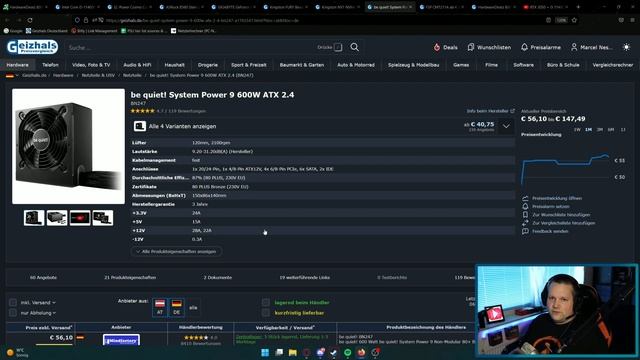Viewport: 640px width, 360px height.
Task: Toggle the light/dark theme sun icon
Action: (626, 47)
